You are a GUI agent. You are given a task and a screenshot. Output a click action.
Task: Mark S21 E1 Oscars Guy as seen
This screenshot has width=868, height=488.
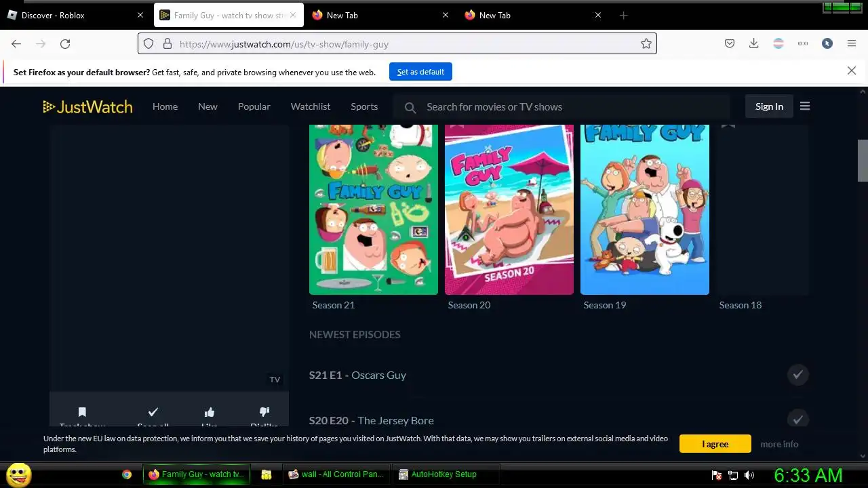point(798,374)
